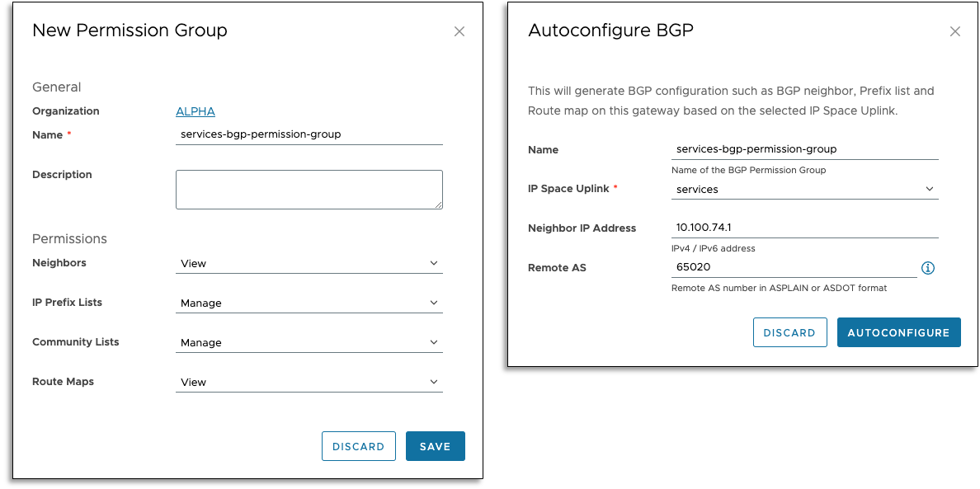Click the IP Space Uplink chevron arrow
Screen dimensions: 980x489
pos(930,190)
